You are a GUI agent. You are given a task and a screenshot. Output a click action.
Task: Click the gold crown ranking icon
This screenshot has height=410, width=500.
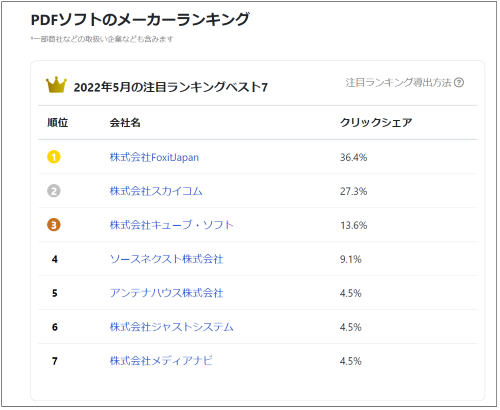56,85
